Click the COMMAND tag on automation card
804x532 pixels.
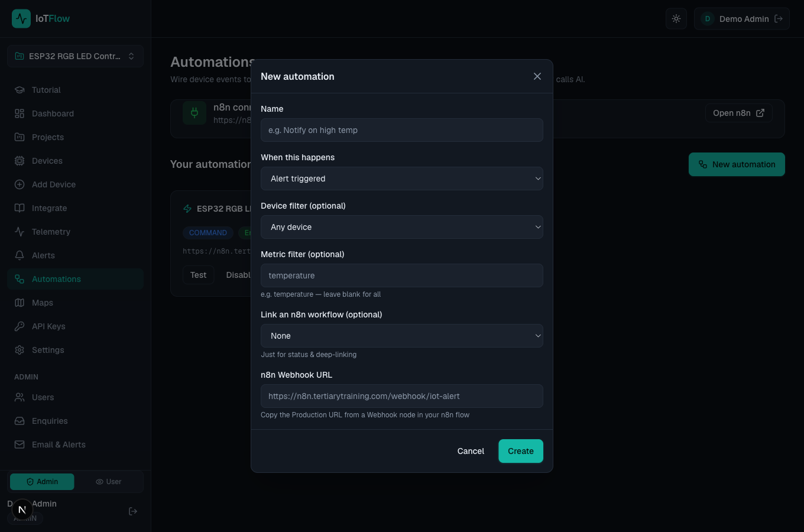[x=208, y=233]
